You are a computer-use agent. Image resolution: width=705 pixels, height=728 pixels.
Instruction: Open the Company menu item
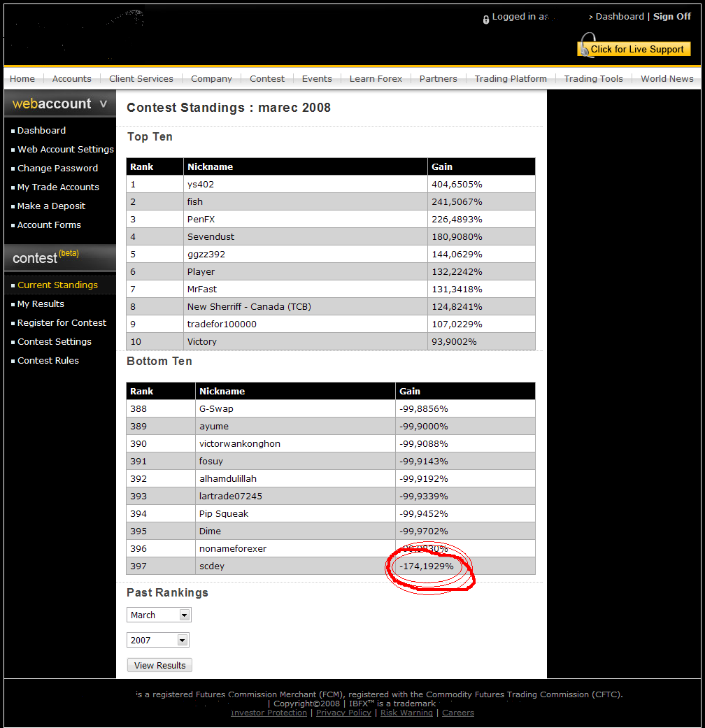point(211,79)
